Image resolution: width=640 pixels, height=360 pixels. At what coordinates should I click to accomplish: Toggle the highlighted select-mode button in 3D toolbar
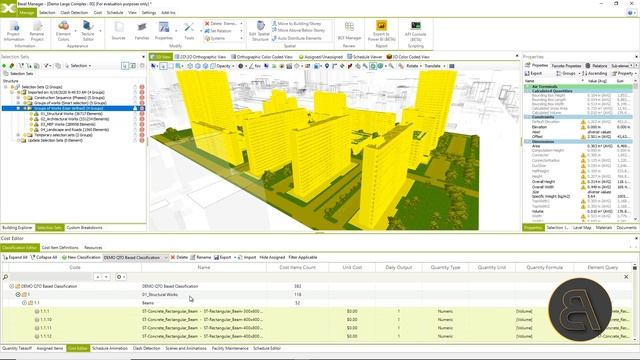tap(163, 66)
